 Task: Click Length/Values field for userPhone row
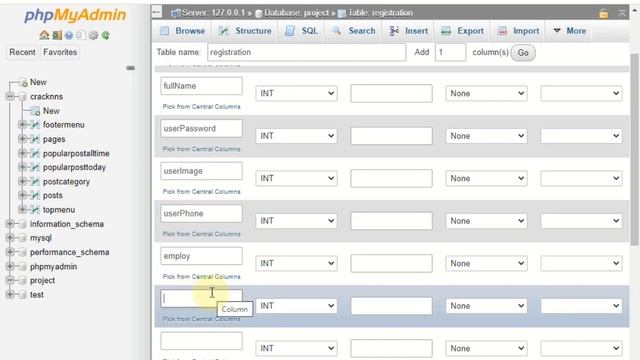click(391, 221)
